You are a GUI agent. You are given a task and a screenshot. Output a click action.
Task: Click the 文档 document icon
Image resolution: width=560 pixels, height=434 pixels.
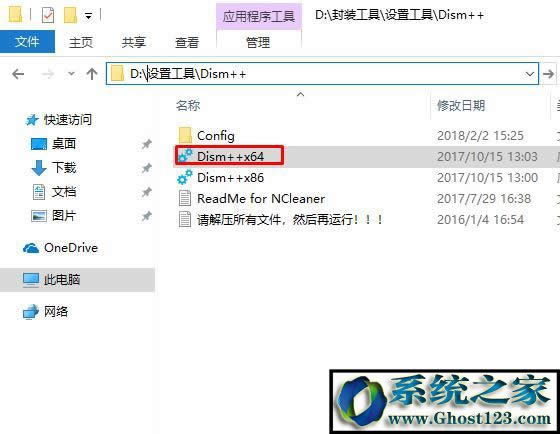(x=39, y=192)
